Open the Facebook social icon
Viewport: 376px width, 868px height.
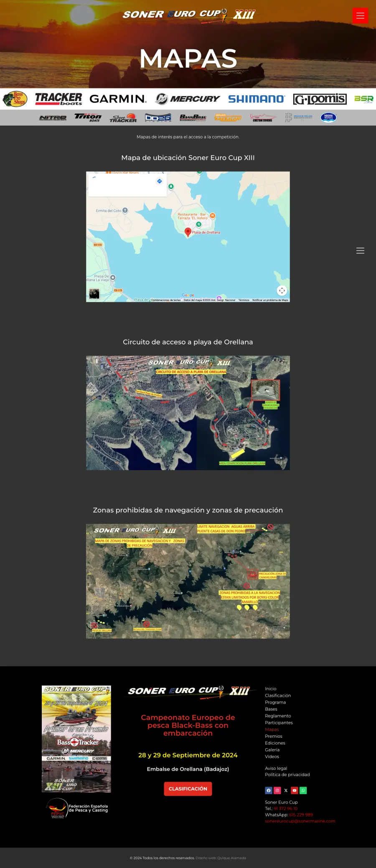(269, 790)
